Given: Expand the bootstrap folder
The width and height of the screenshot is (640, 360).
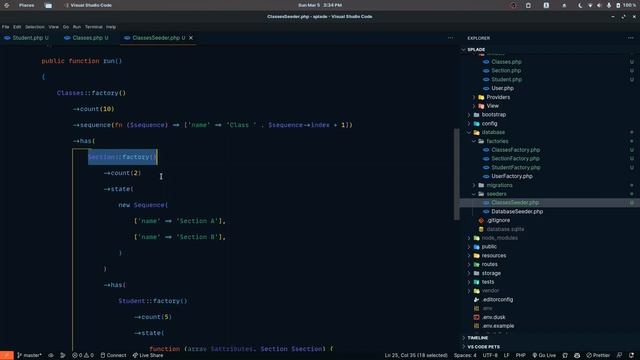Looking at the screenshot, I should pyautogui.click(x=493, y=115).
